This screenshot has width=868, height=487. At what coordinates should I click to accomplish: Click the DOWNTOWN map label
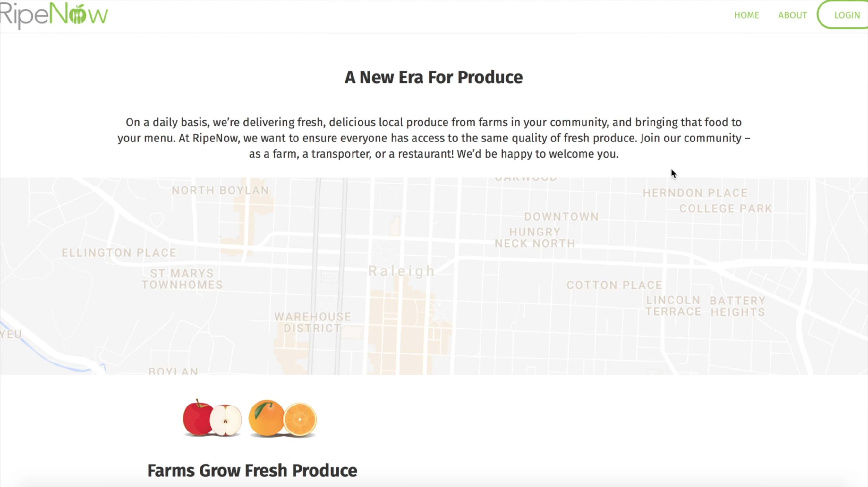pyautogui.click(x=561, y=217)
